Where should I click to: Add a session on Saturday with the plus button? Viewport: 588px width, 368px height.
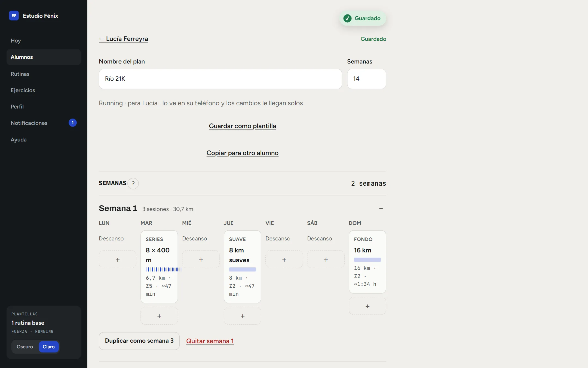click(326, 260)
